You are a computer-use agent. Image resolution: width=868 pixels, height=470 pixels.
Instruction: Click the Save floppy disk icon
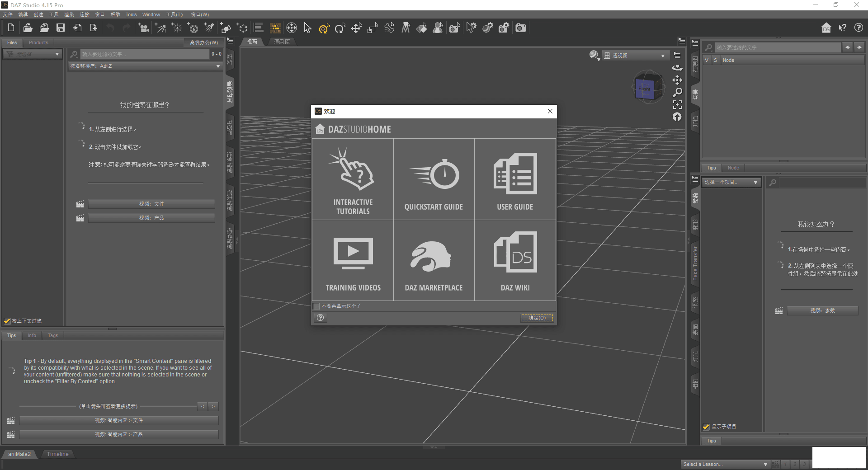tap(60, 28)
